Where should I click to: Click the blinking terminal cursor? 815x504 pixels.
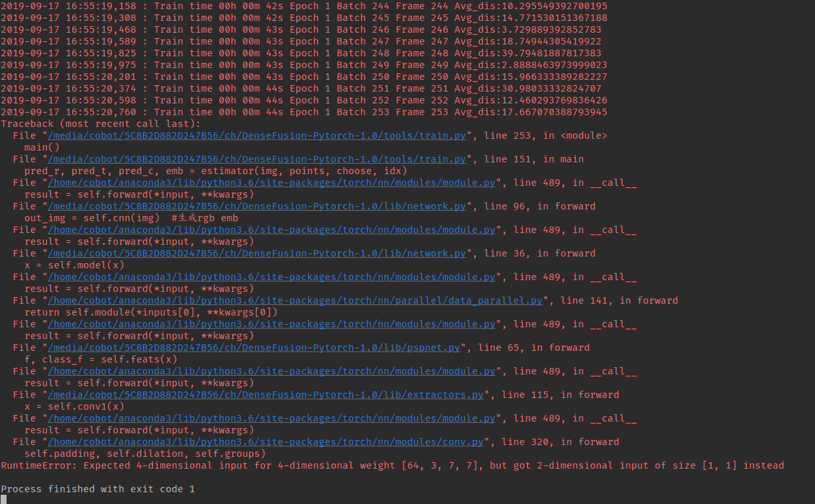pos(3,499)
